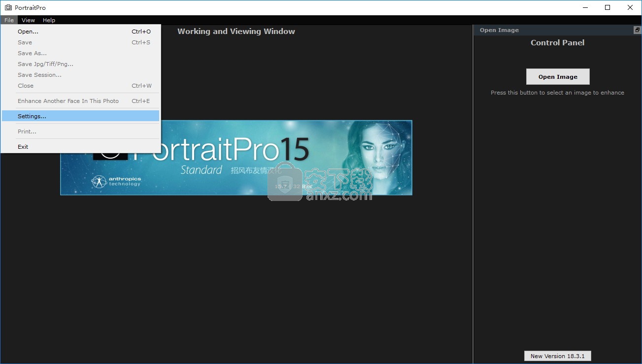Click Enhance Another Face In This Photo
Screen dimensions: 642x364
point(80,101)
